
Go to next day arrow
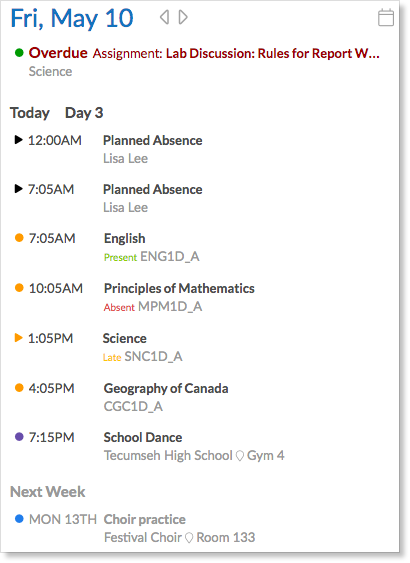(183, 17)
